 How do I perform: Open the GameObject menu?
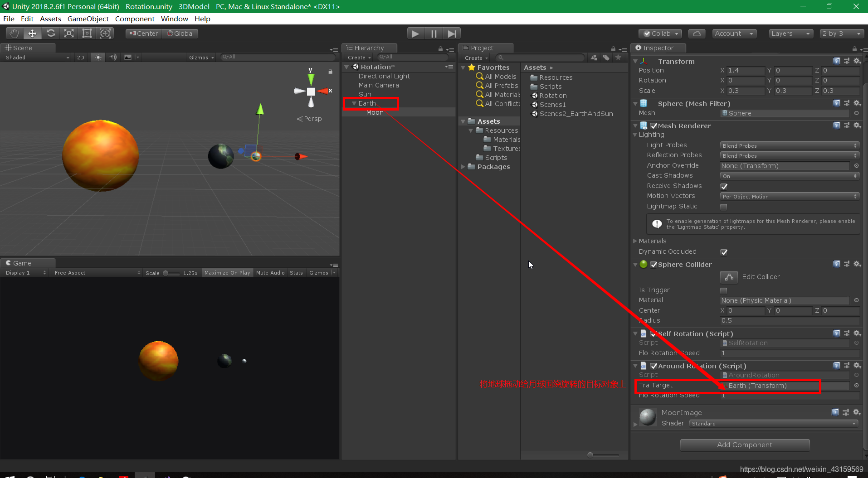(x=88, y=19)
